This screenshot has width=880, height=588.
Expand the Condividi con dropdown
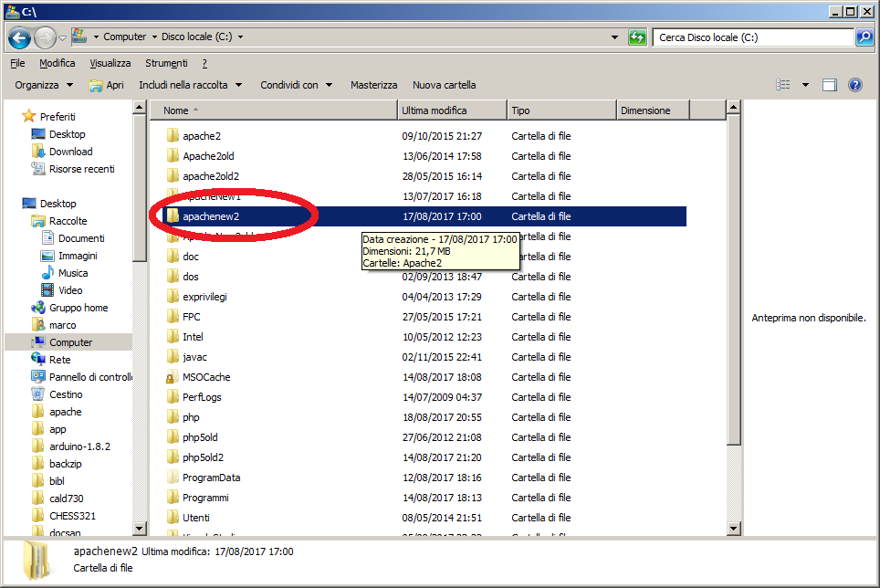[x=297, y=85]
